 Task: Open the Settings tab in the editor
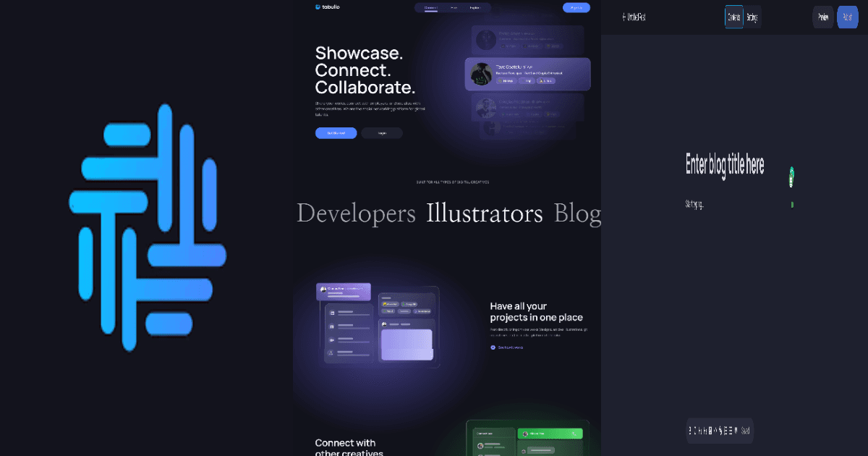click(x=752, y=17)
